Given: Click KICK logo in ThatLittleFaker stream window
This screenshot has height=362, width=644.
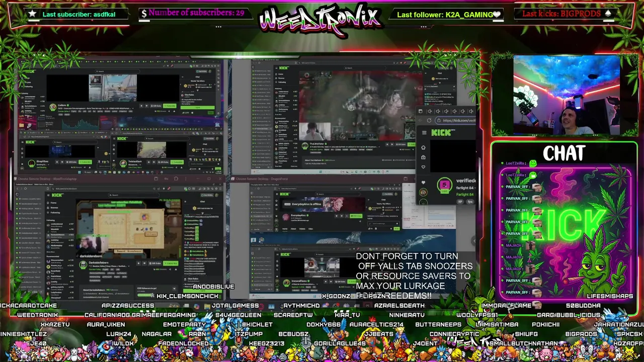Looking at the screenshot, I should tap(284, 68).
